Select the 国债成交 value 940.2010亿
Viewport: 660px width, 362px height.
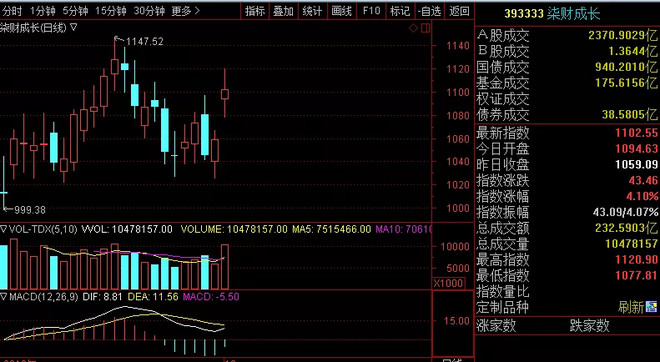pyautogui.click(x=626, y=67)
